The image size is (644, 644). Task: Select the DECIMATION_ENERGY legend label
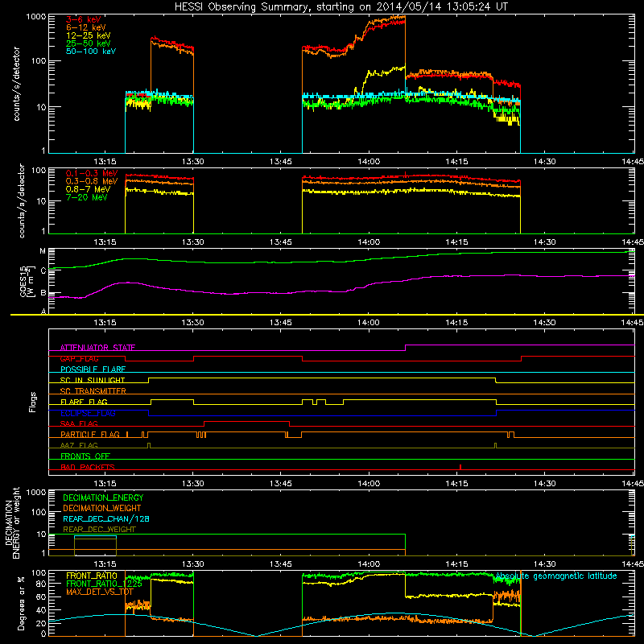click(103, 497)
